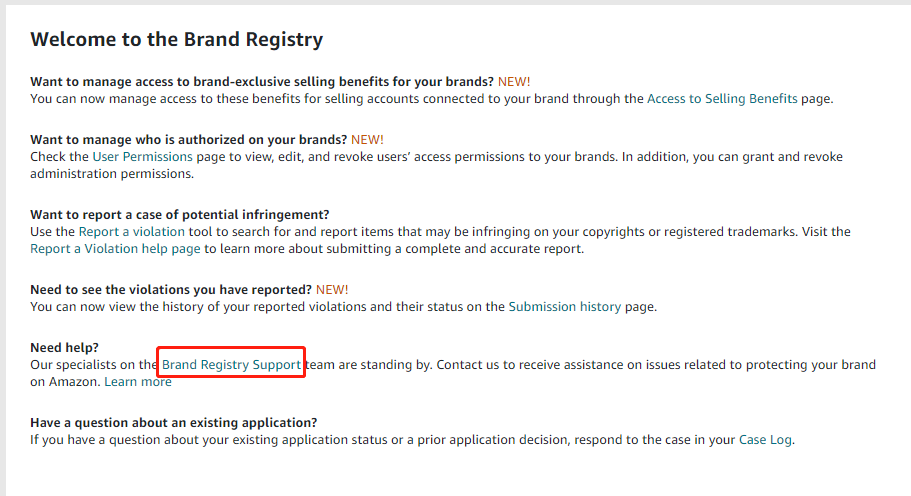Click the NEW! badge beside authorized brands heading

[x=367, y=140]
